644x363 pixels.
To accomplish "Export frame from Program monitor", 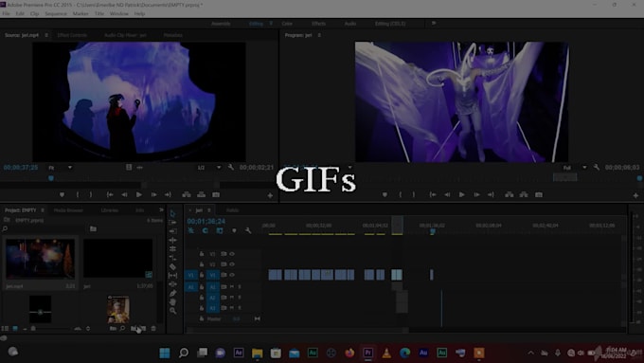I will coord(539,195).
